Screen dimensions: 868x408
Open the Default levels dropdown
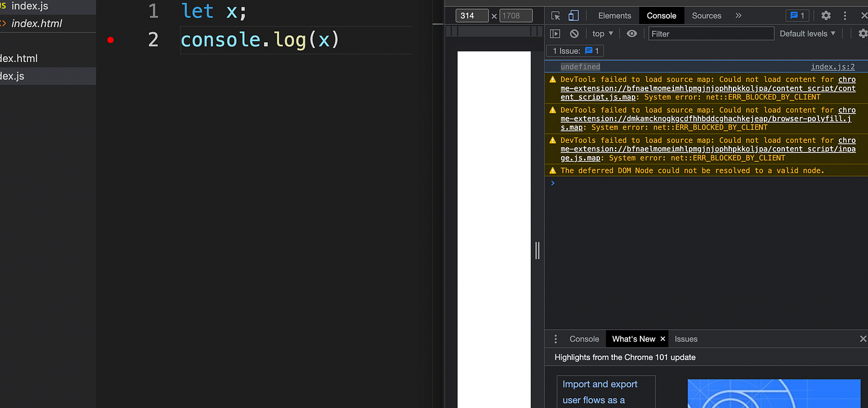[807, 33]
